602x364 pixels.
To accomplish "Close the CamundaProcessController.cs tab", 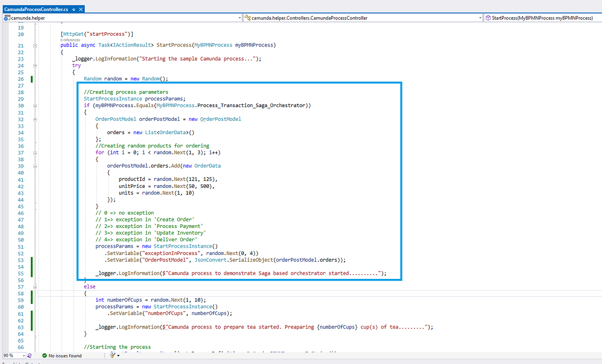I will (81, 9).
